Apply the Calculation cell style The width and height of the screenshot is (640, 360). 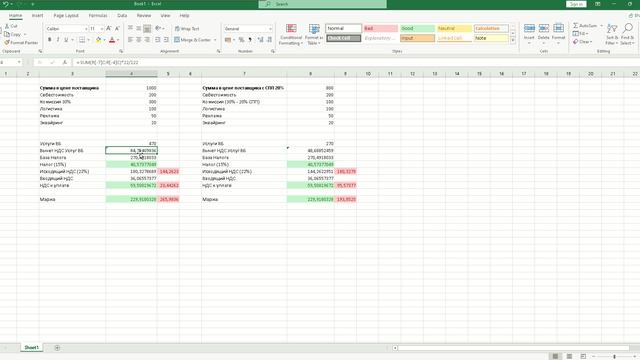point(491,28)
